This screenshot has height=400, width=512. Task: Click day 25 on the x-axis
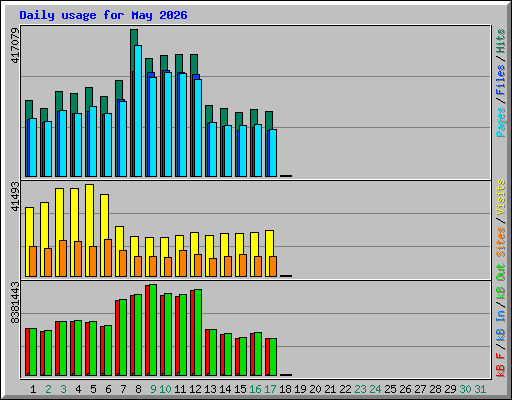[x=390, y=389]
